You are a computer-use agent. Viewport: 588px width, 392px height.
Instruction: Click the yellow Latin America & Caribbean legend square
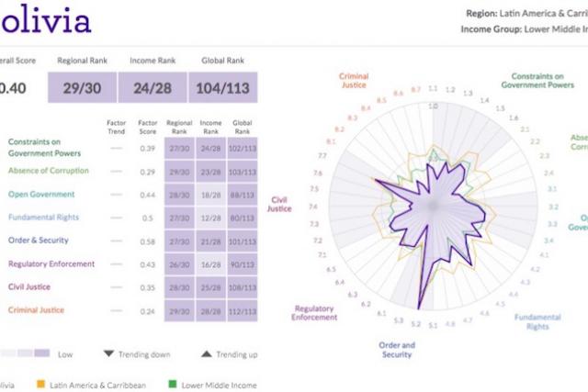pos(41,386)
